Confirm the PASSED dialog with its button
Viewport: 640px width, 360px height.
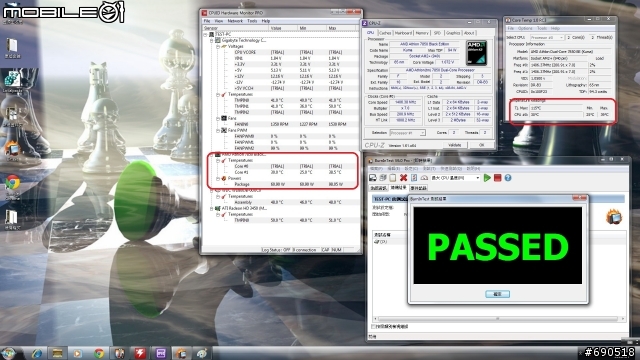[x=497, y=294]
